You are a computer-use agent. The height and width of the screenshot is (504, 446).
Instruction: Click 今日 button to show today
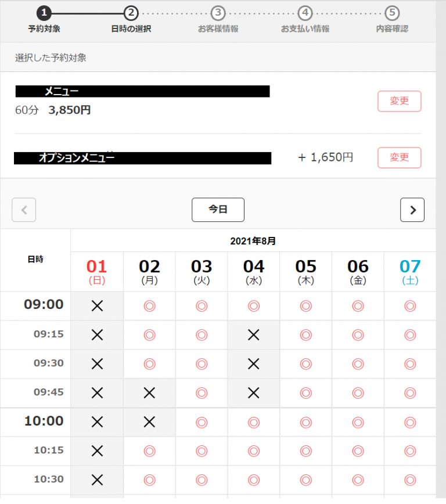tap(218, 210)
